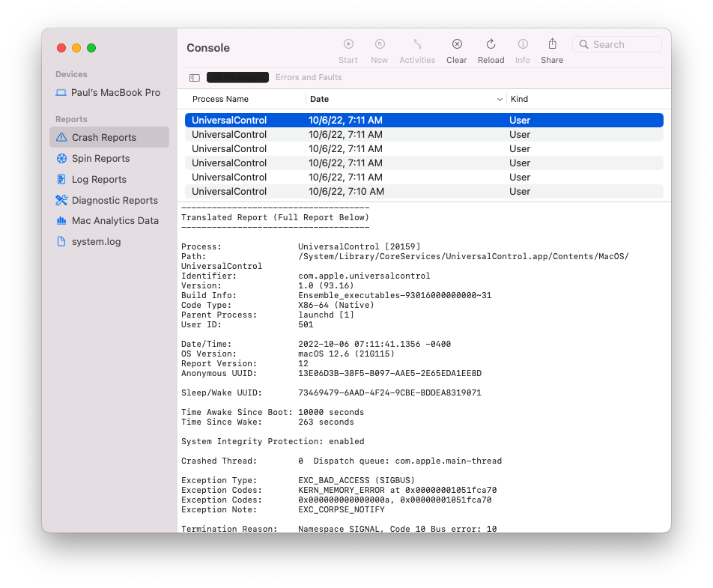Click the Anonymous UUID value
This screenshot has height=588, width=713.
click(389, 373)
